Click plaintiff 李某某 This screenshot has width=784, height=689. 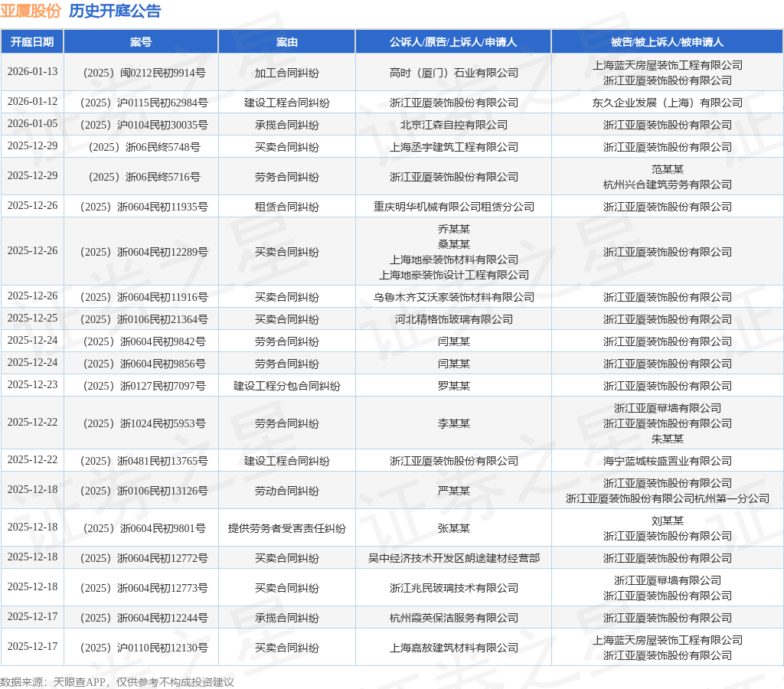[x=453, y=423]
